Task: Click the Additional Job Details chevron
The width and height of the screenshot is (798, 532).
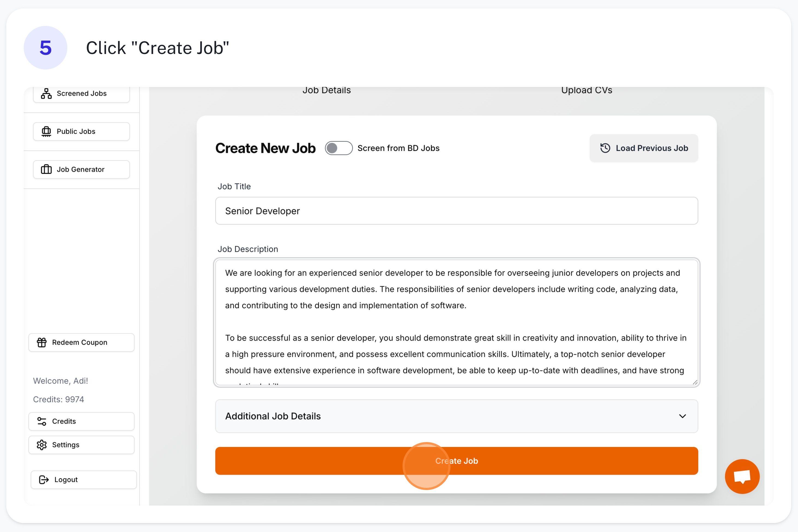Action: coord(683,416)
